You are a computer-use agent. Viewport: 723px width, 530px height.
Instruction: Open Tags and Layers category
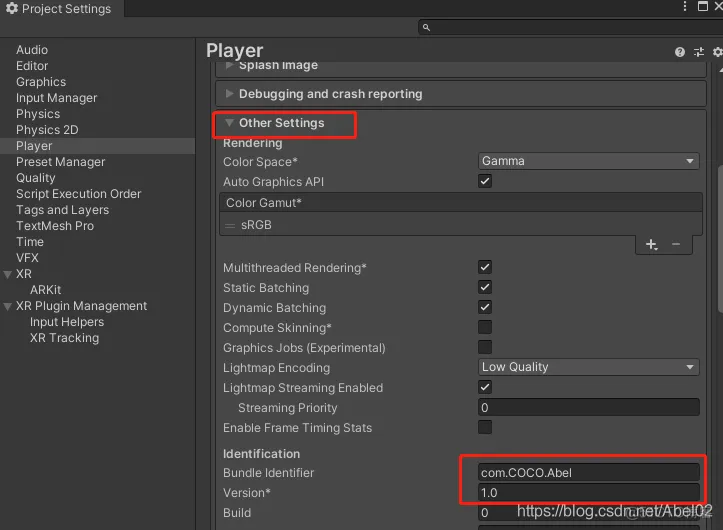coord(63,210)
